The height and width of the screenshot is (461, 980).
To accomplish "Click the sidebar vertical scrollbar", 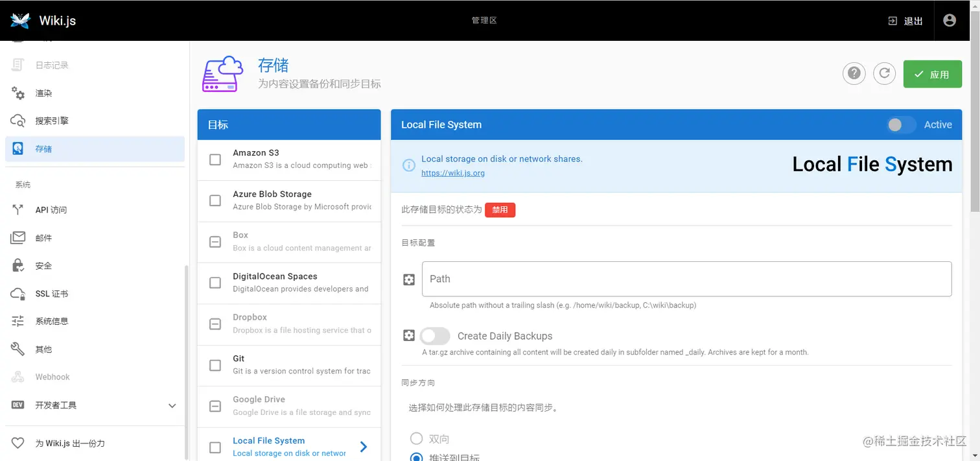I will (187, 362).
